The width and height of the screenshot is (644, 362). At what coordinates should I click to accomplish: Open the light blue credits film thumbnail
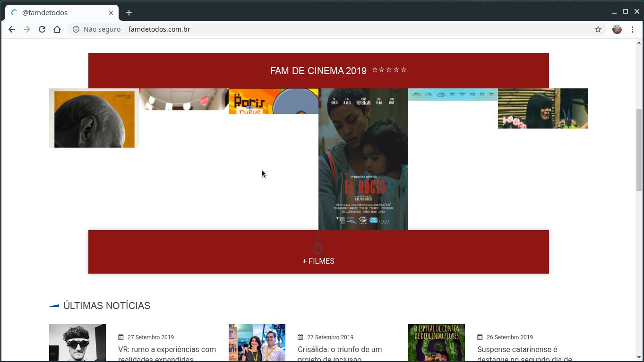[x=453, y=95]
